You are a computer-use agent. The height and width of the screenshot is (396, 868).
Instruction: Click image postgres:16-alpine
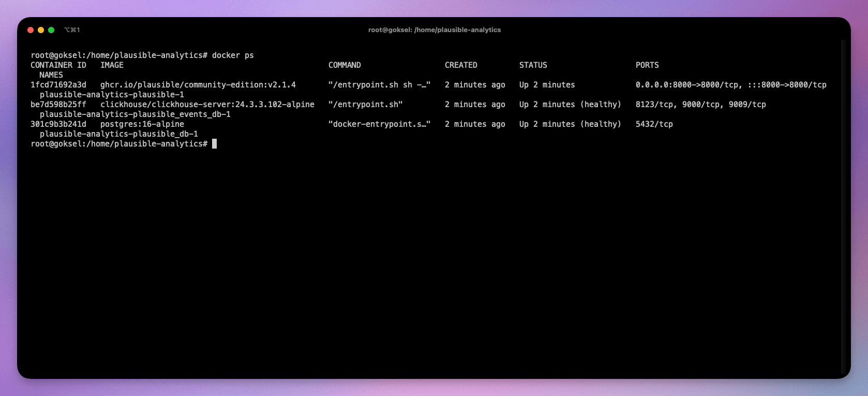pyautogui.click(x=142, y=124)
